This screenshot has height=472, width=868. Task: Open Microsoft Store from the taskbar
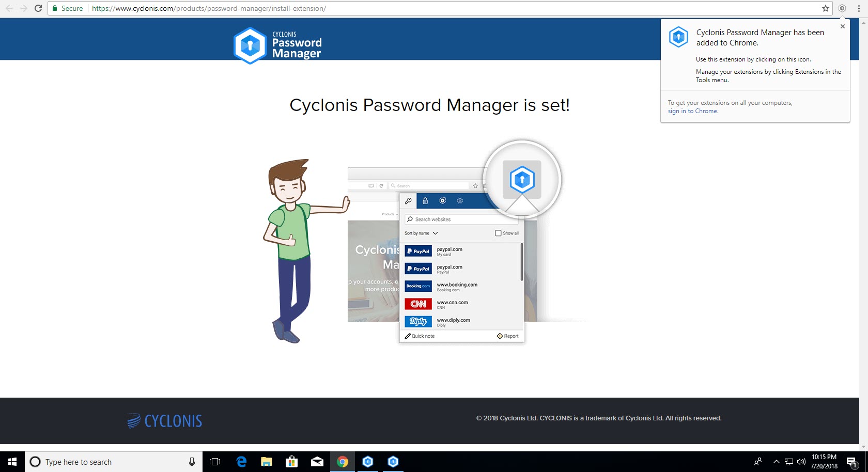292,462
